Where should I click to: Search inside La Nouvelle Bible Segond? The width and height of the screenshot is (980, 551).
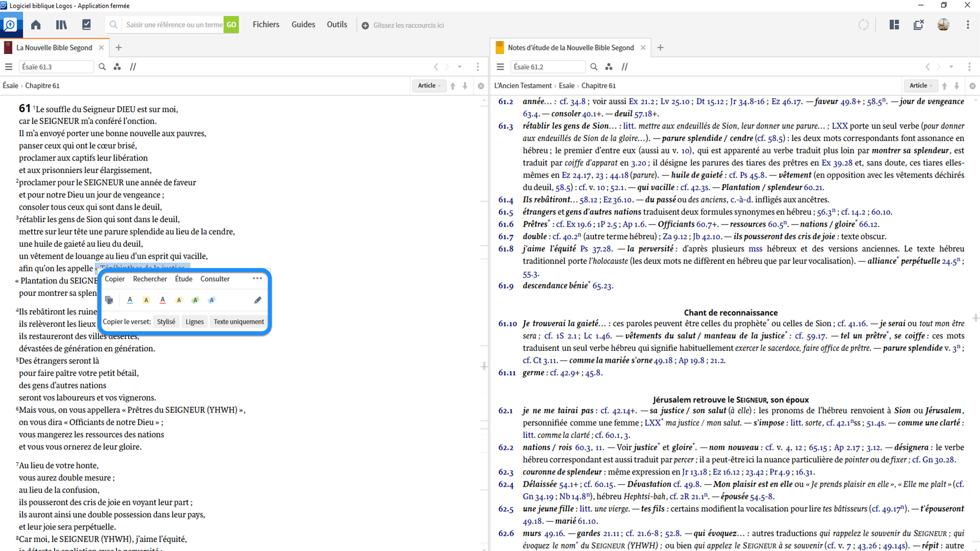coord(102,67)
